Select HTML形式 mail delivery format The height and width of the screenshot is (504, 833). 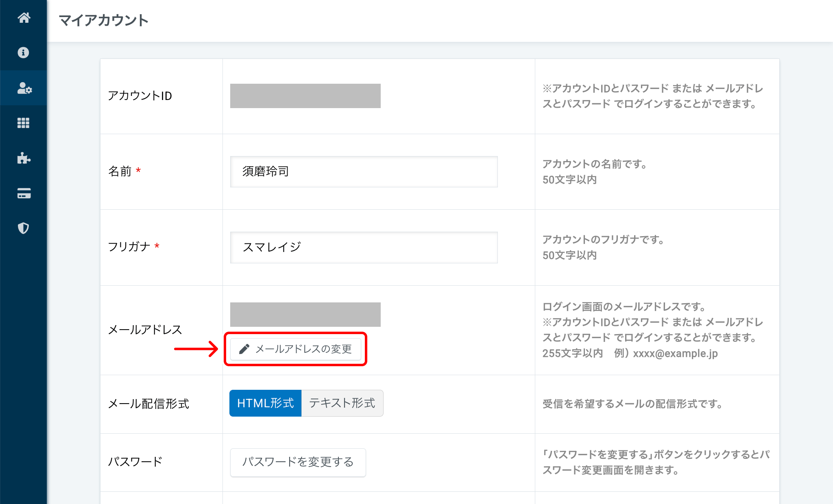tap(265, 403)
